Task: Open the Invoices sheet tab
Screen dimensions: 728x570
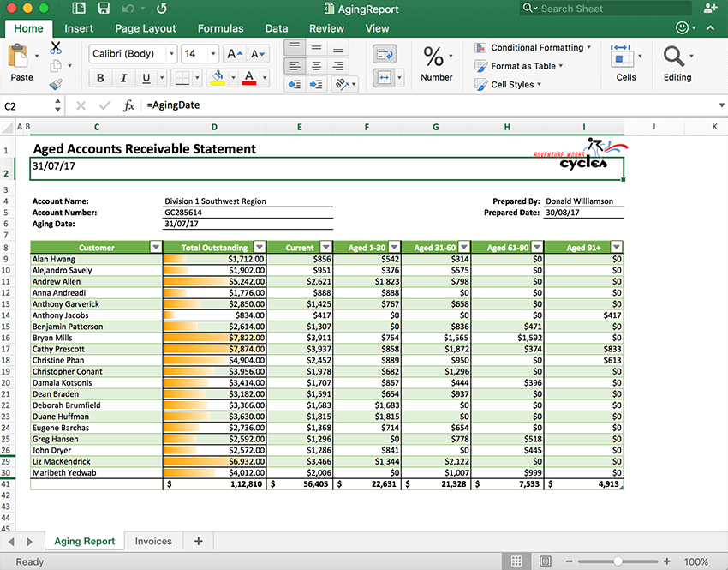Action: click(x=153, y=541)
